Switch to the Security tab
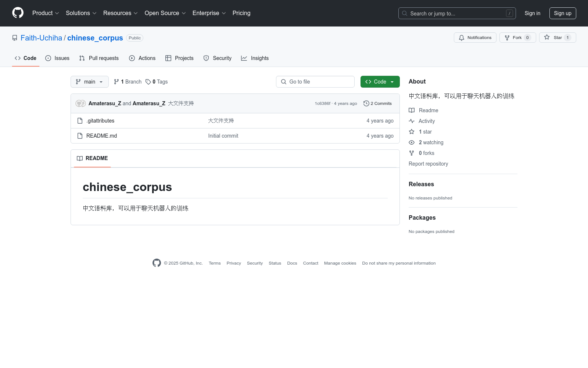The height and width of the screenshot is (368, 588). pos(218,58)
